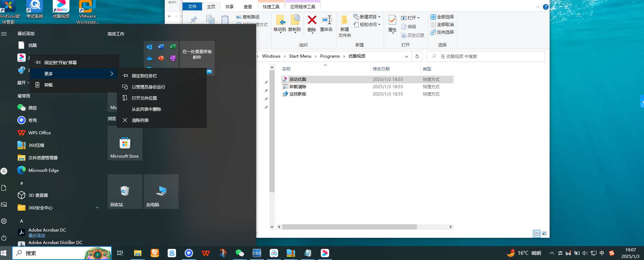Viewport: 644px width, 260px height.
Task: Click the Explorer help question mark icon
Action: click(x=545, y=7)
